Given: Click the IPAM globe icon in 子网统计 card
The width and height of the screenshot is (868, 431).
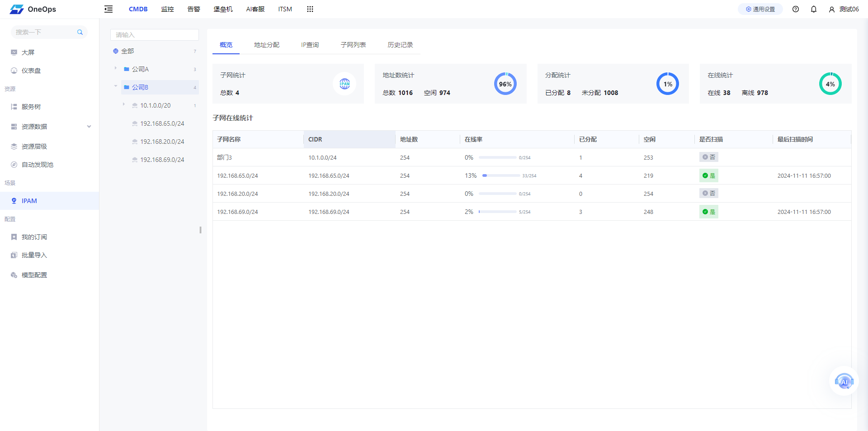Looking at the screenshot, I should (345, 84).
